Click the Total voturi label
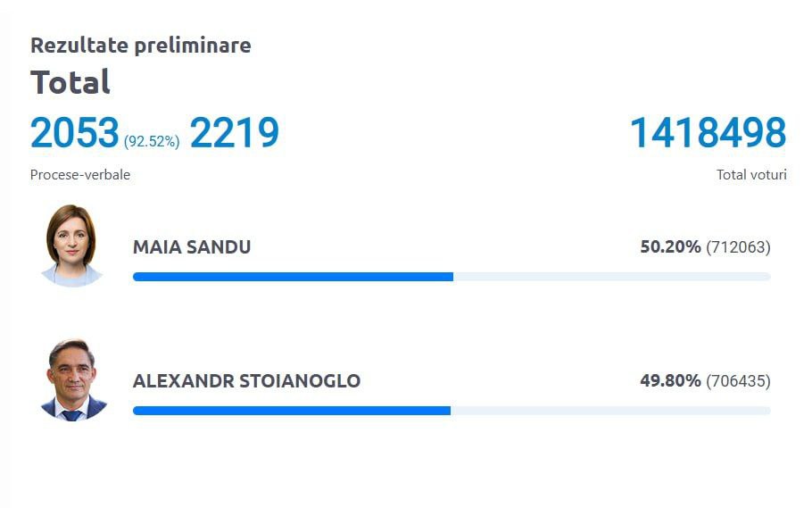The width and height of the screenshot is (812, 508). click(751, 175)
